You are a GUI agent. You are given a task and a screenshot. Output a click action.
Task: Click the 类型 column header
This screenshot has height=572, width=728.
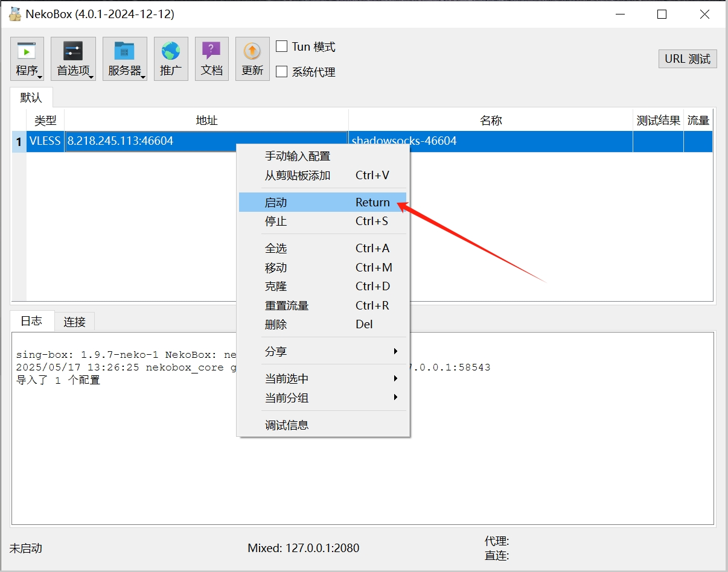(45, 121)
